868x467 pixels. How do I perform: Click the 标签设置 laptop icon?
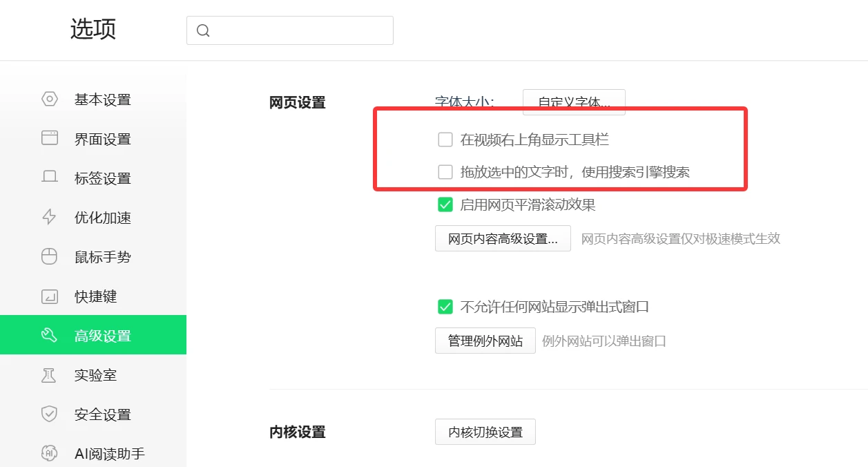[x=50, y=178]
